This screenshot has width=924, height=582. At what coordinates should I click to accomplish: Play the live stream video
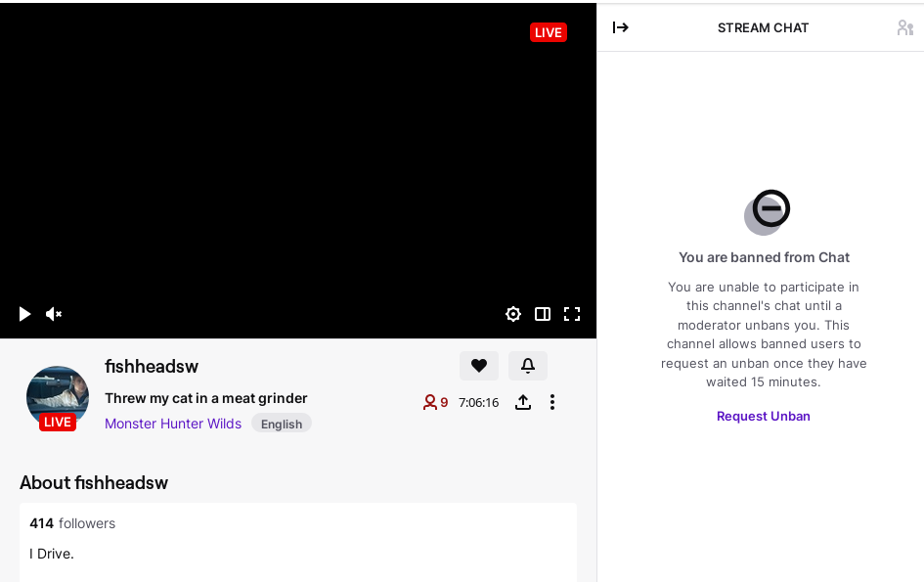click(x=24, y=314)
